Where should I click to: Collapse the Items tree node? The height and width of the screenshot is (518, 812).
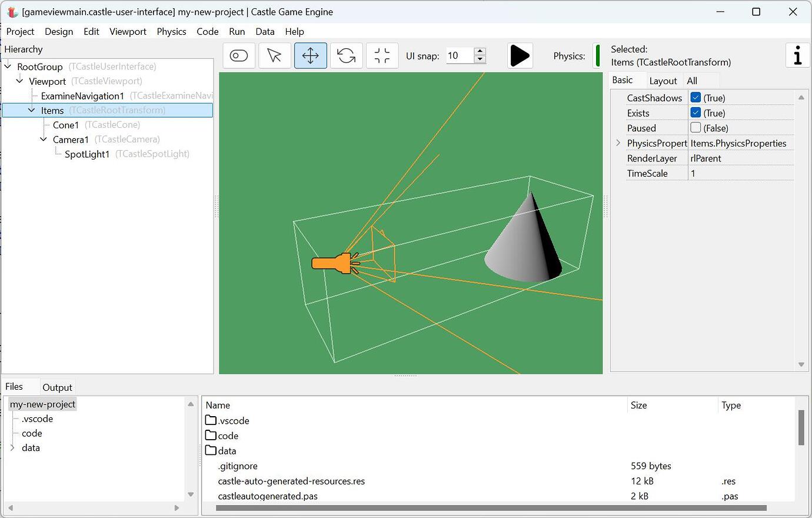[31, 110]
